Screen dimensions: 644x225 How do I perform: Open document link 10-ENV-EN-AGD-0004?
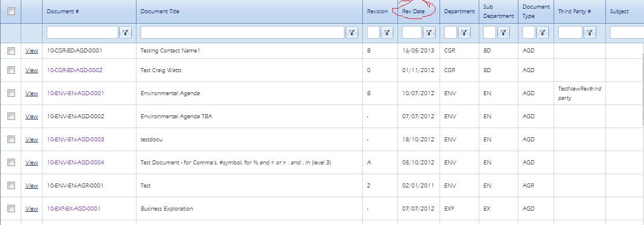point(75,163)
